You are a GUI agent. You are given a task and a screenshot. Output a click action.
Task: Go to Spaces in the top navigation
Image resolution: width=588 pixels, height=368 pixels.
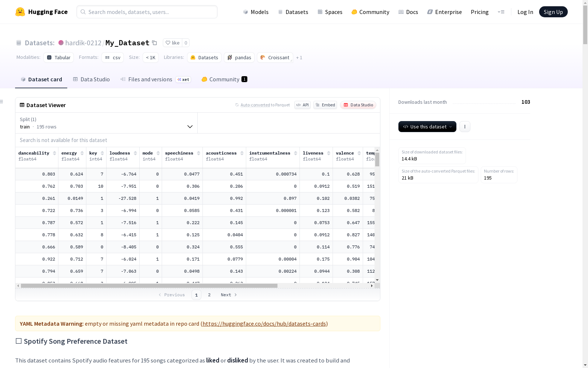point(330,12)
